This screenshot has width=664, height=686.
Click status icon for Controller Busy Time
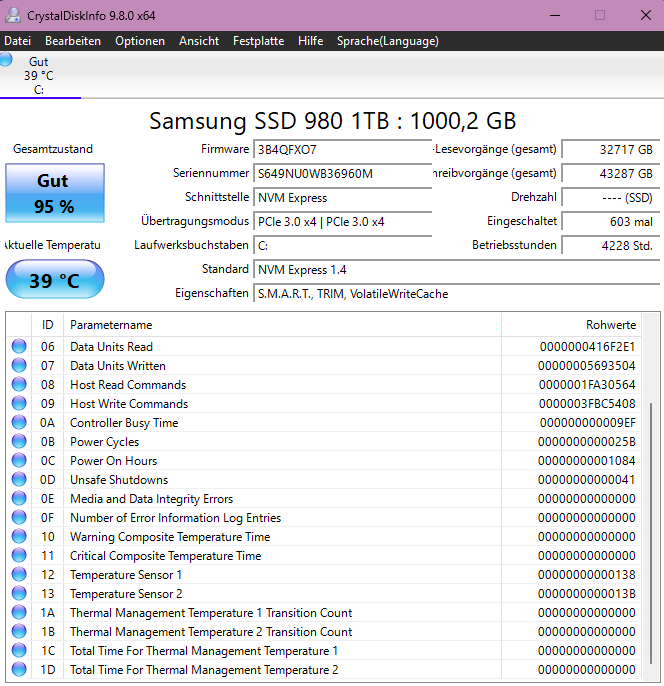point(19,422)
